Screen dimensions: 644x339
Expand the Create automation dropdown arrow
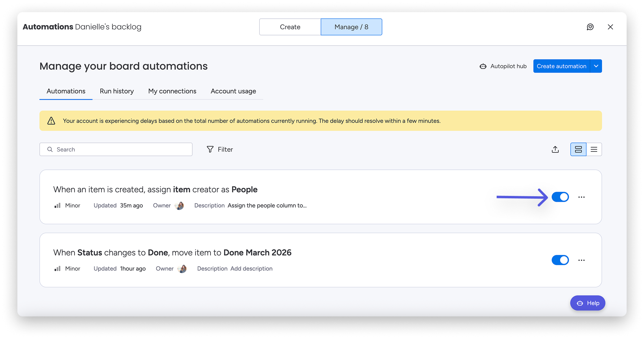596,66
